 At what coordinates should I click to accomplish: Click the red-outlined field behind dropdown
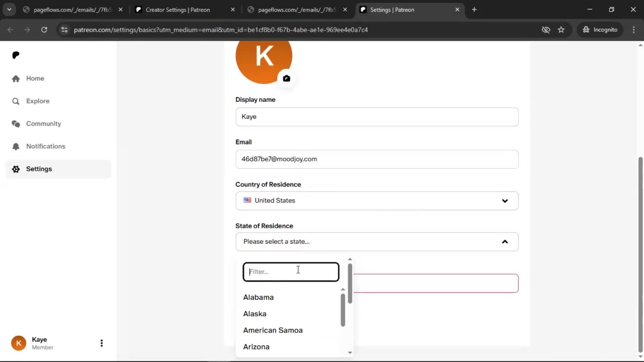pos(436,283)
